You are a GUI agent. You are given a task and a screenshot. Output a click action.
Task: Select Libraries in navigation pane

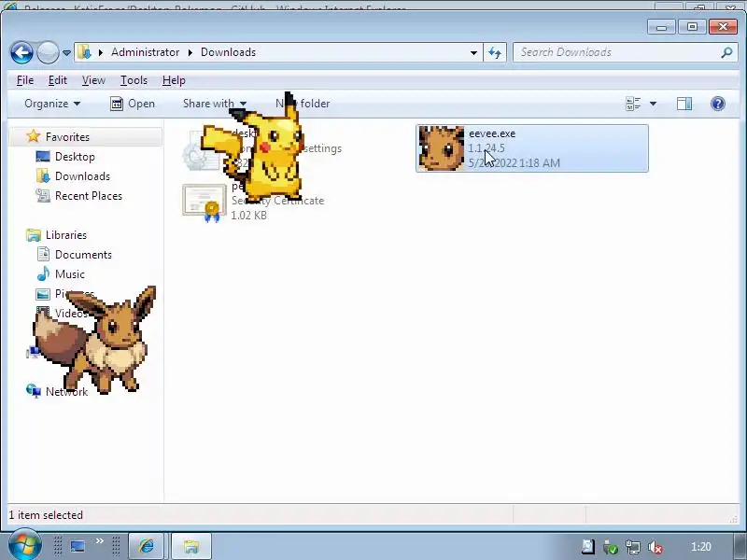65,235
